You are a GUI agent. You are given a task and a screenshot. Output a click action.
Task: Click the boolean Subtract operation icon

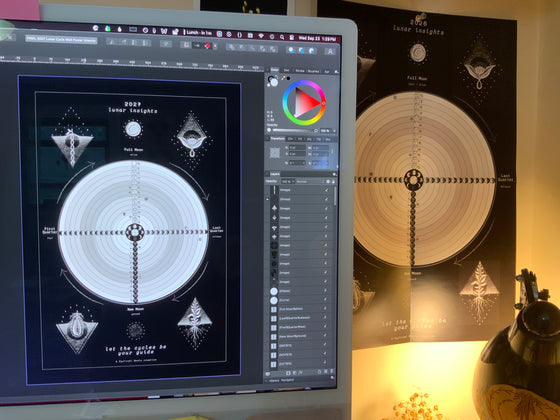[241, 48]
